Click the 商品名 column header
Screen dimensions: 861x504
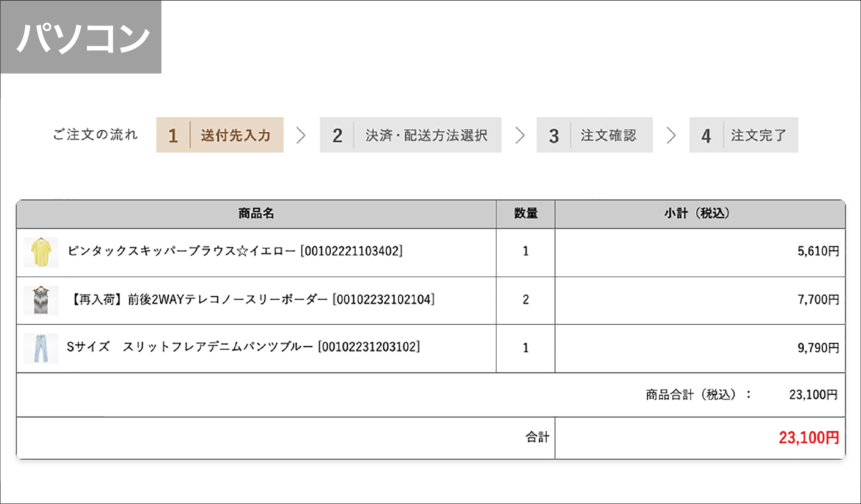256,213
